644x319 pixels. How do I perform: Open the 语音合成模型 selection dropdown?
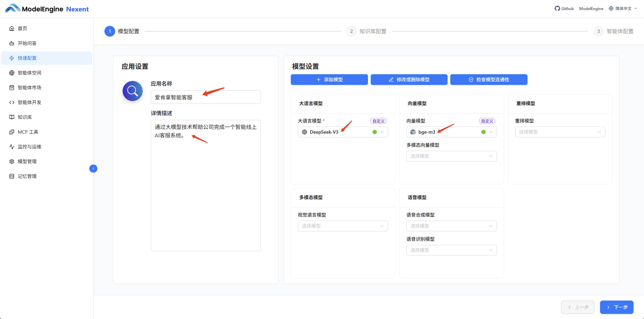click(x=451, y=226)
